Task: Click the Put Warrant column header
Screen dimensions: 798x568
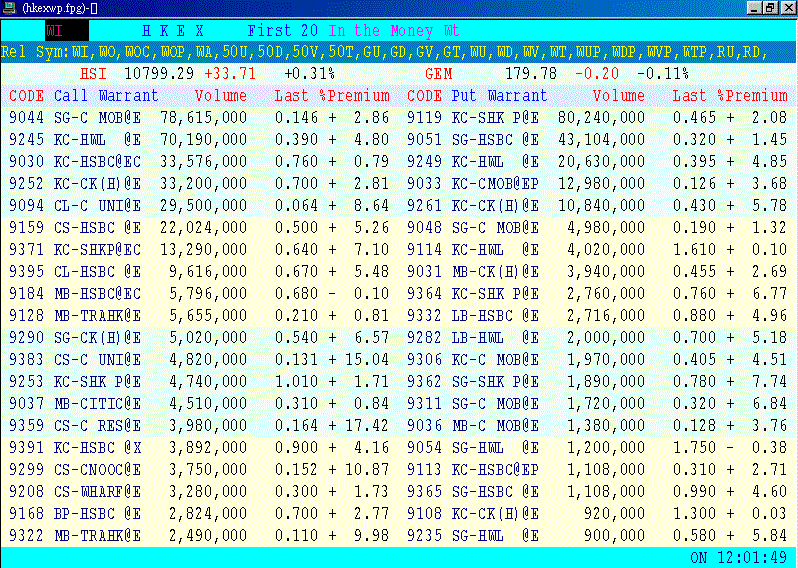Action: pyautogui.click(x=499, y=96)
